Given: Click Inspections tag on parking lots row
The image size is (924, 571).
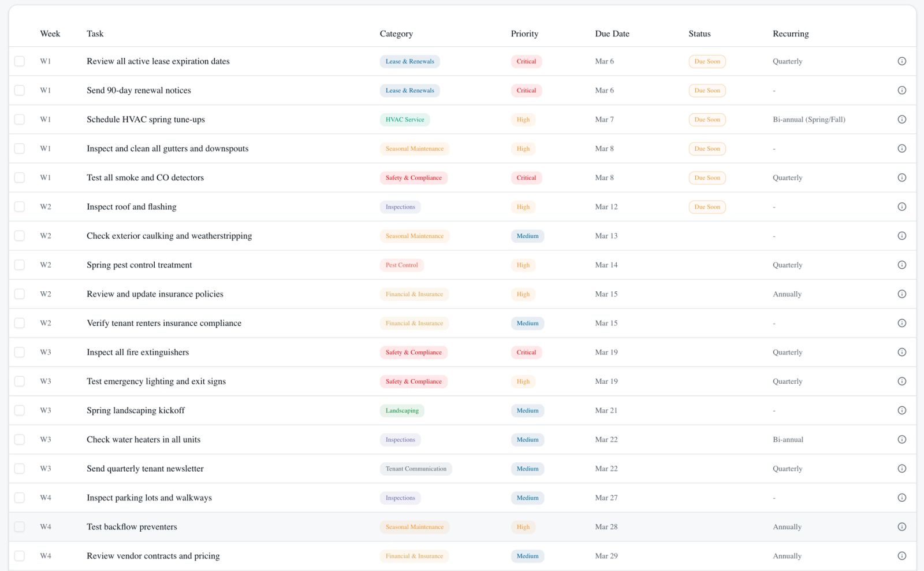Looking at the screenshot, I should 400,498.
